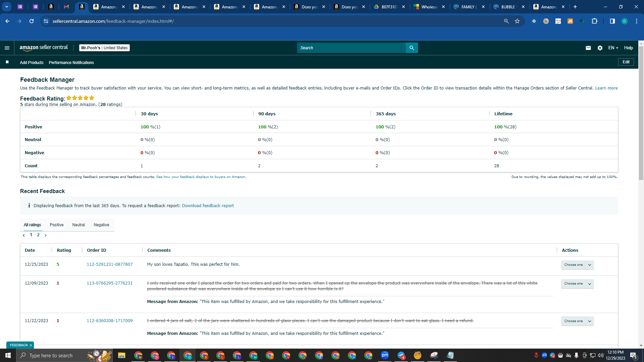644x362 pixels.
Task: Click the browser address bar URL
Action: 113,21
